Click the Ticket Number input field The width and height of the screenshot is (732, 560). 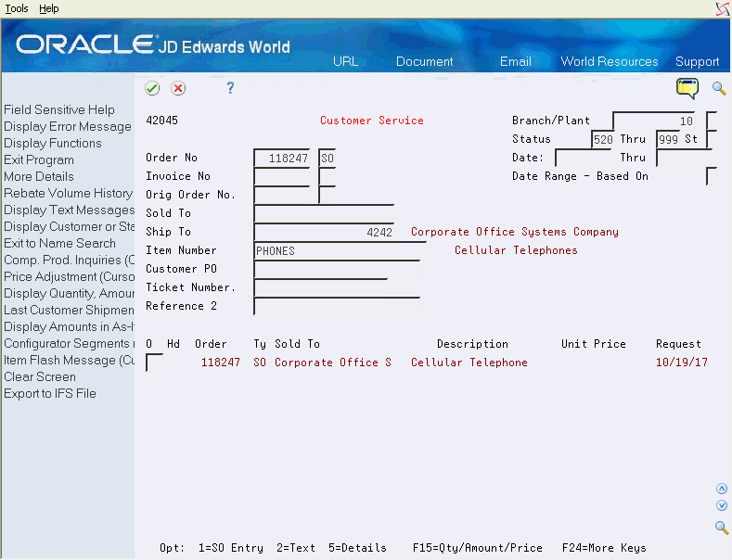click(321, 288)
